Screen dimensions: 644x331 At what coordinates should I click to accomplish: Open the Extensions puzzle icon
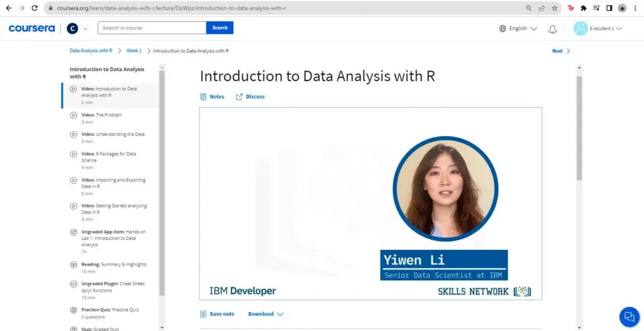coord(583,8)
